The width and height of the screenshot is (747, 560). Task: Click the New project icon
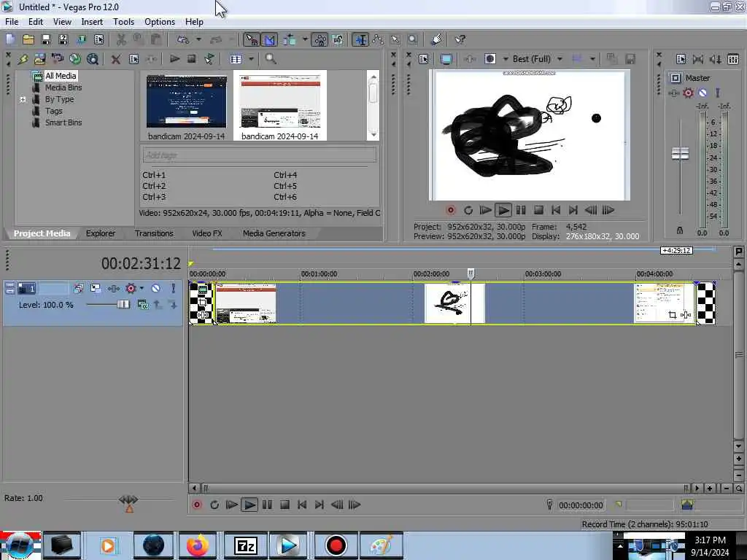[10, 39]
